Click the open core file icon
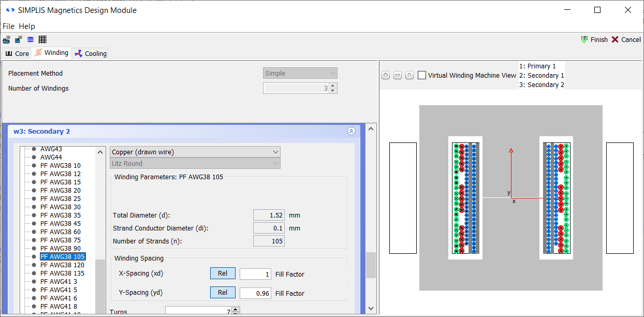 point(6,40)
